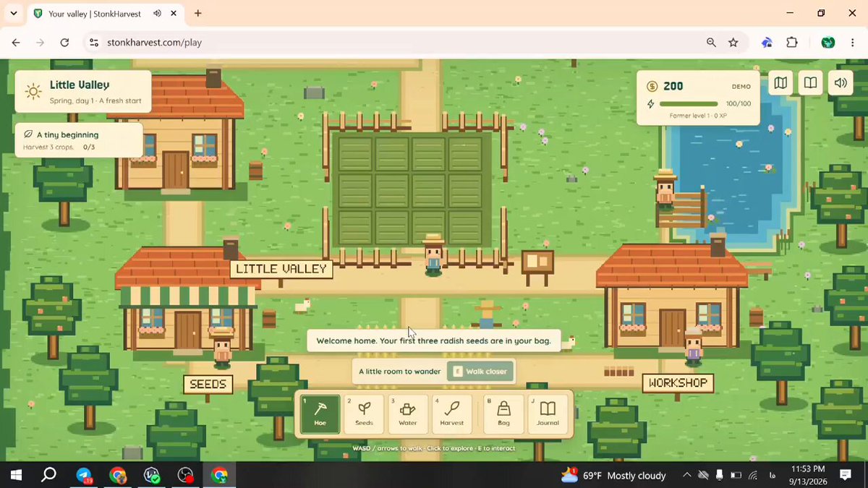Click the sun weather icon in Little Valley card
Screen dimensions: 868x488
(x=33, y=91)
